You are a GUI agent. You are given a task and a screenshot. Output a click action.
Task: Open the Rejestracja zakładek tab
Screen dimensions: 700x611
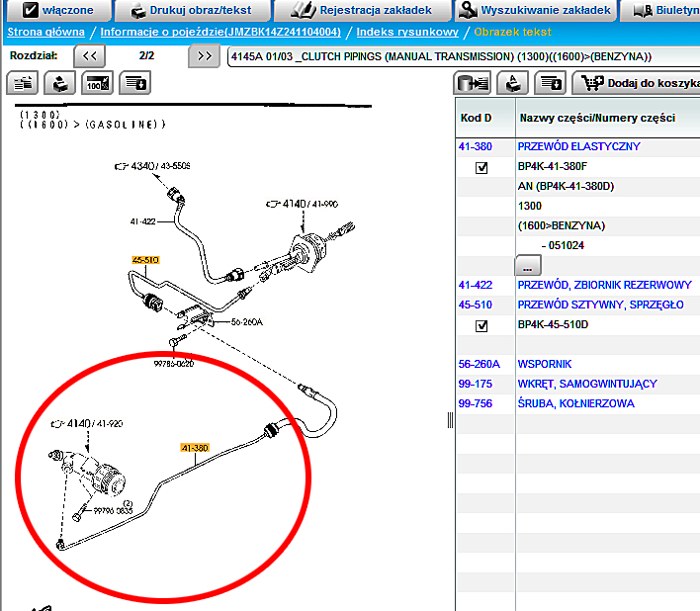point(360,11)
